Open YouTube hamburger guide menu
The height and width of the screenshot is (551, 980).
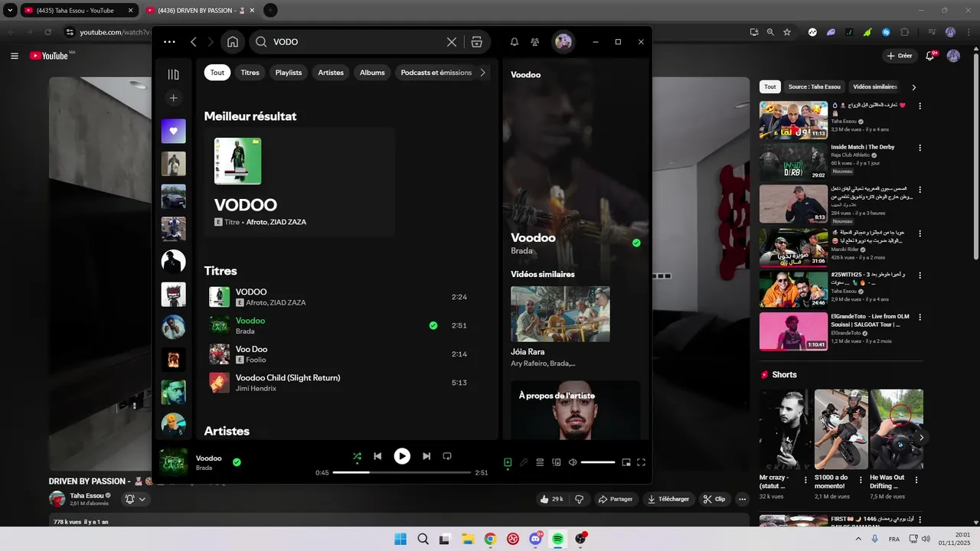tap(15, 56)
